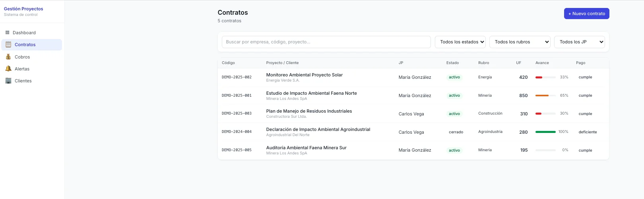The height and width of the screenshot is (199, 644).
Task: Click the Construcción rubro cell
Action: (490, 113)
